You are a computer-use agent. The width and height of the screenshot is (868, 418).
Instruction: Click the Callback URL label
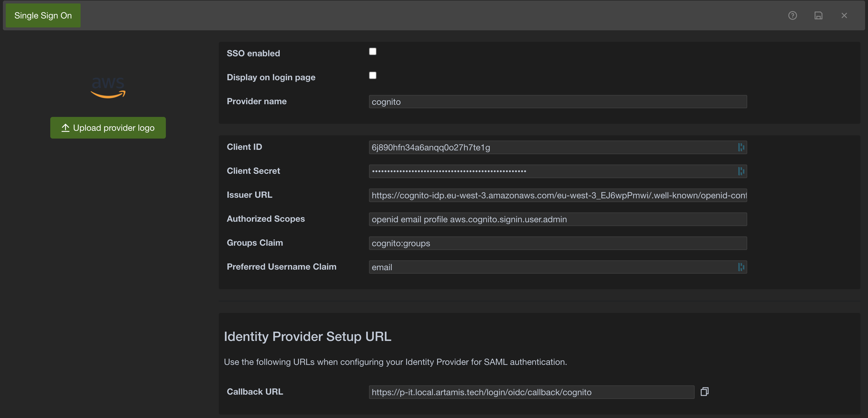pos(255,392)
